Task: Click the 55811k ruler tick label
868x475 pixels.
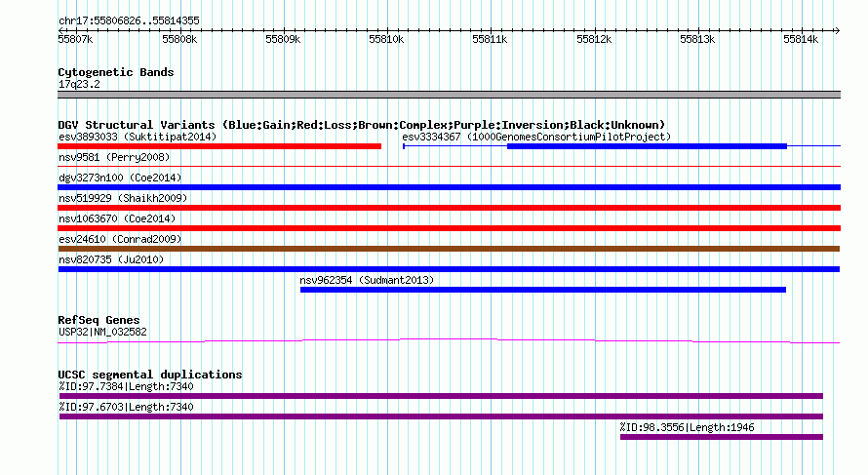Action: point(490,40)
